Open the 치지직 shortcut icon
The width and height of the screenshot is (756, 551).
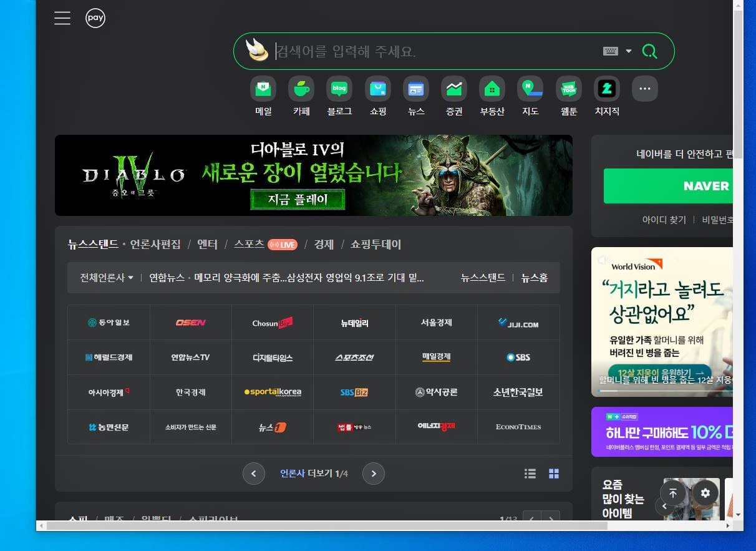(x=607, y=89)
